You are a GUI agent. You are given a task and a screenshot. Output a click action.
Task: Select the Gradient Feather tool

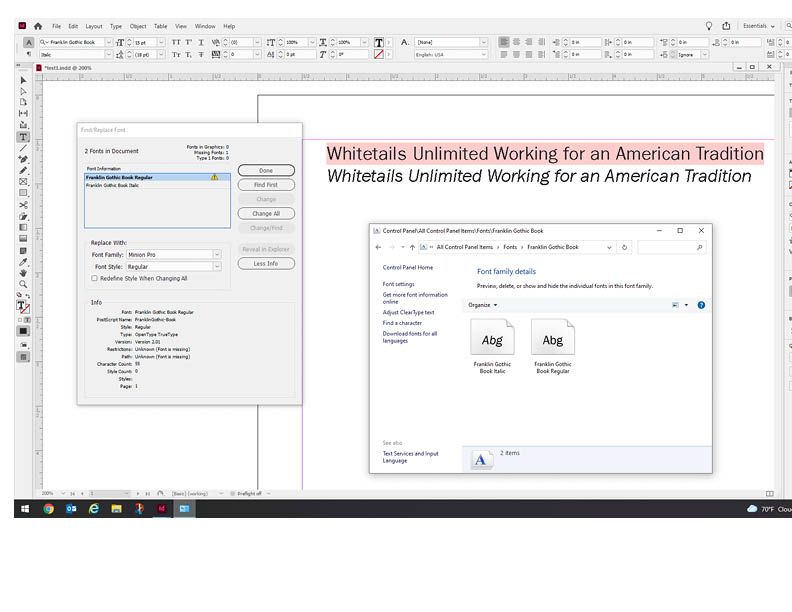tap(23, 238)
